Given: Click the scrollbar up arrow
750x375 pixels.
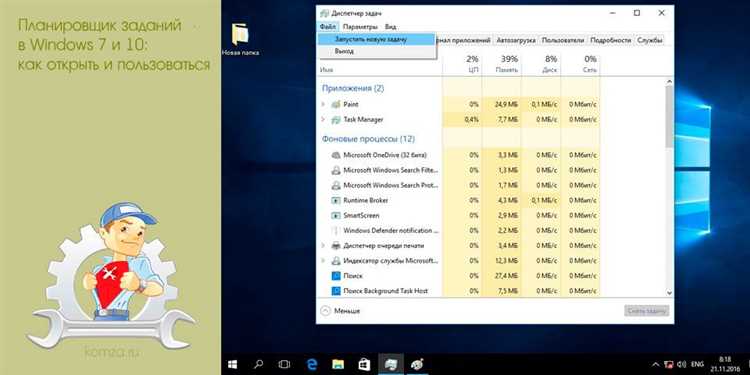Looking at the screenshot, I should [669, 82].
